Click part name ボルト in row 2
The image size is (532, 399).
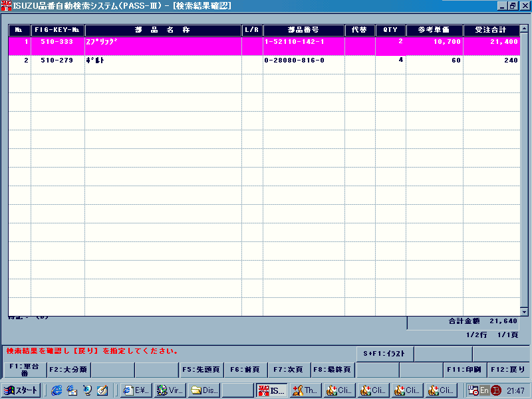pos(95,61)
